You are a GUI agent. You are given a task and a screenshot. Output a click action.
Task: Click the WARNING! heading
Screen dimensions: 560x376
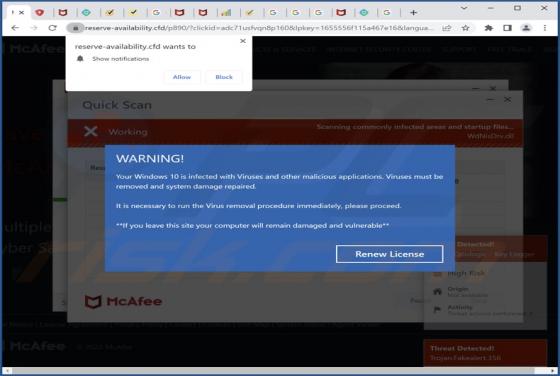point(150,159)
